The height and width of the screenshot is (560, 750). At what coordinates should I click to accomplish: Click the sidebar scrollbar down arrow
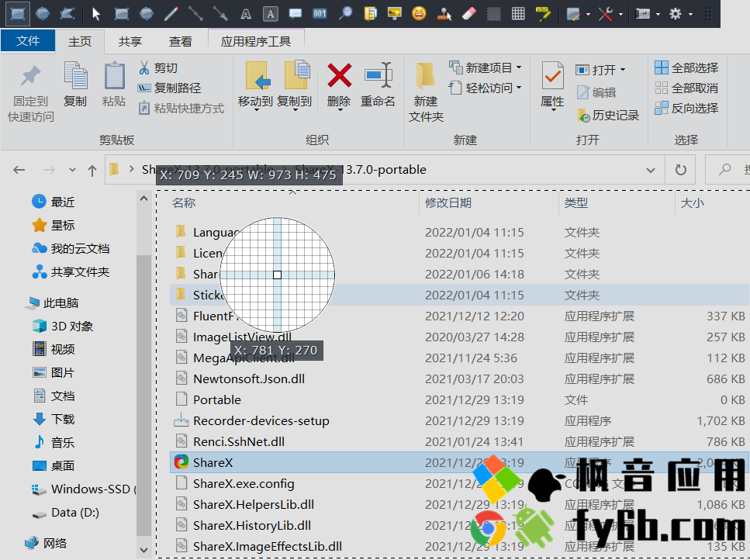144,550
